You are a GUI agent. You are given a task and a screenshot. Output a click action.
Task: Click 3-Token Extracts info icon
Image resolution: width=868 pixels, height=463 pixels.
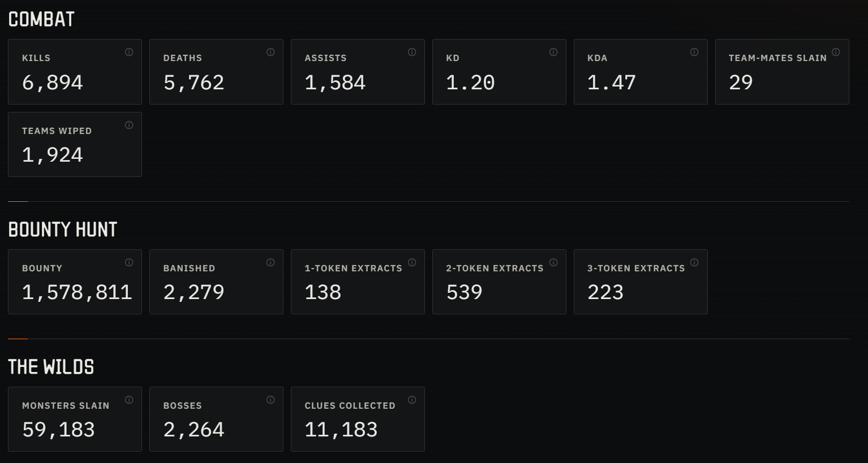694,262
